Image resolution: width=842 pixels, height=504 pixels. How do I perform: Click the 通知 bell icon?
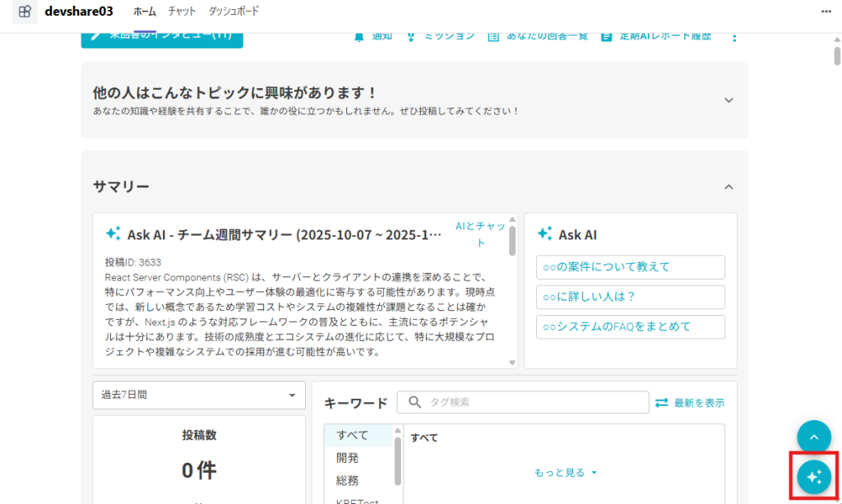(x=359, y=36)
